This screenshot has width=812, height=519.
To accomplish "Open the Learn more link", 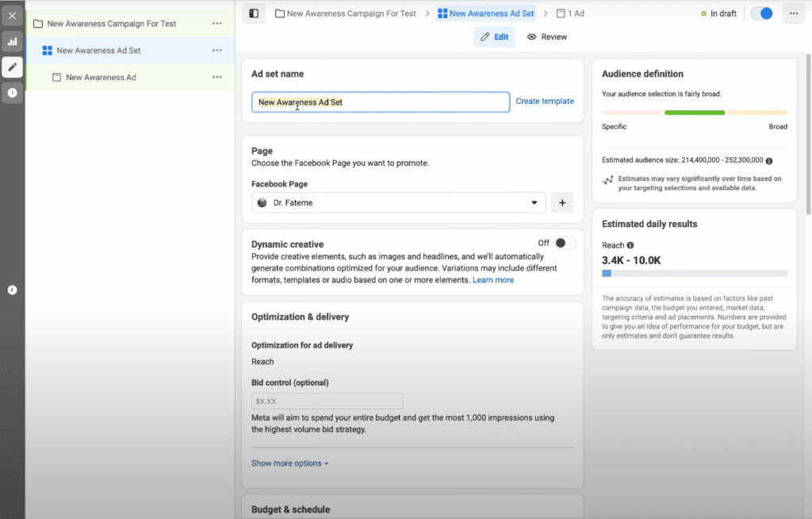I will pos(493,280).
